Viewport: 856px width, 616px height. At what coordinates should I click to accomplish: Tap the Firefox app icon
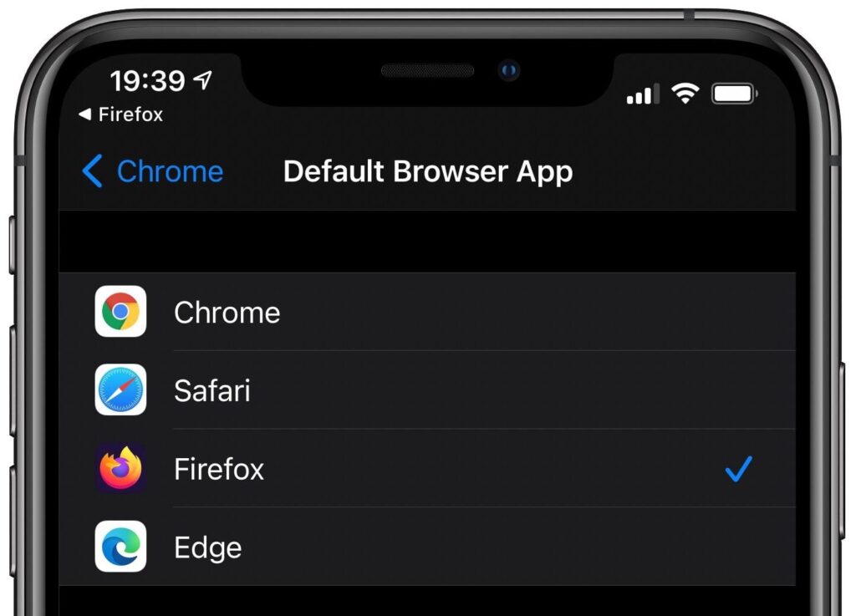[120, 469]
